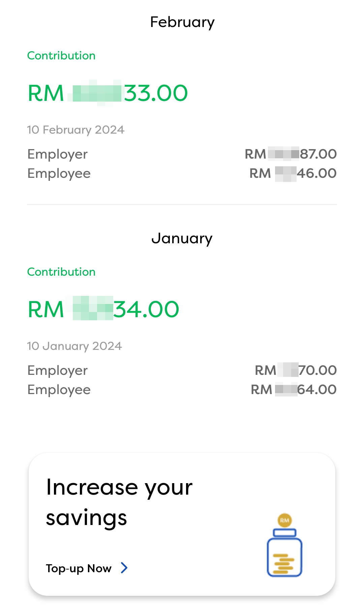Screen dimensions: 364x609
Task: Click employer amount ending 70.00
Action: 296,370
